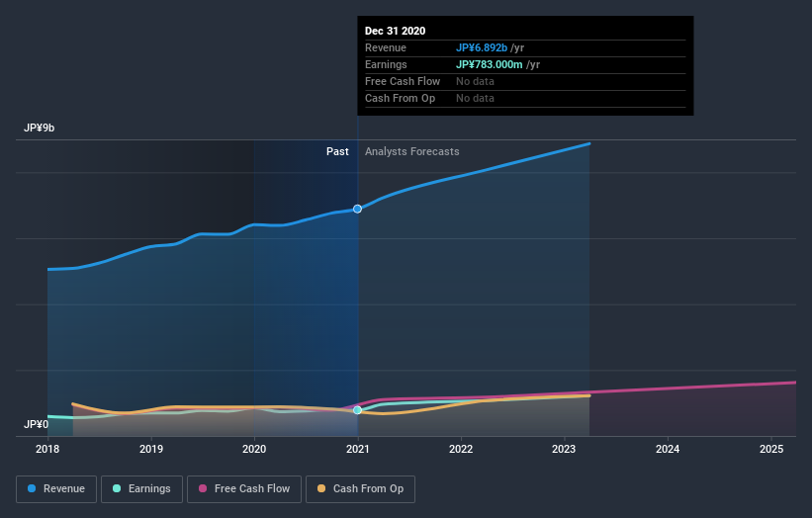Click the 2022 x-axis label
The height and width of the screenshot is (518, 812).
[461, 449]
